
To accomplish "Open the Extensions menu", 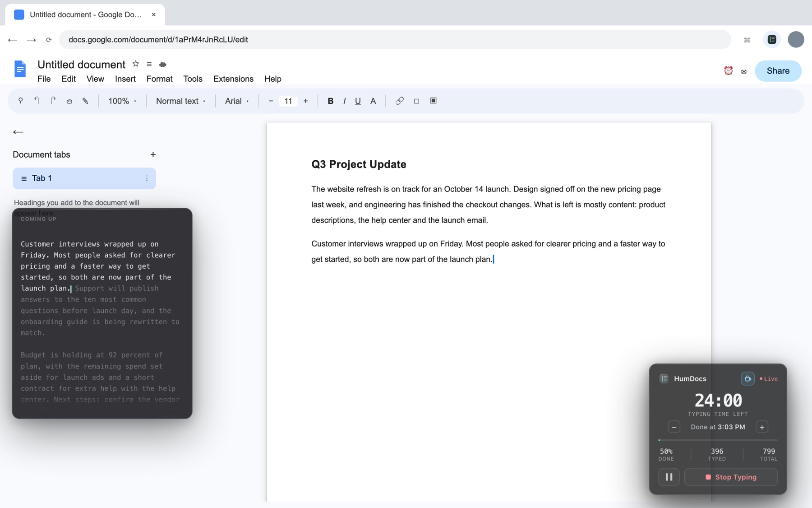I will coord(233,79).
